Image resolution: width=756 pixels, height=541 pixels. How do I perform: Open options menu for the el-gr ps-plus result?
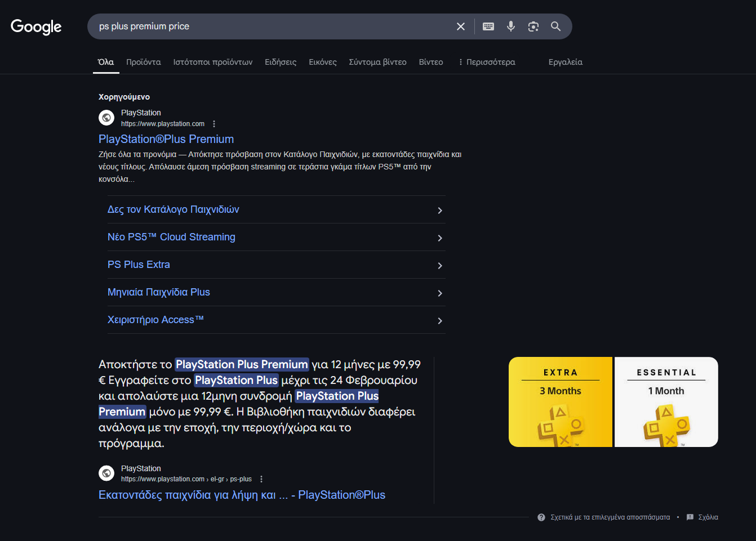point(261,479)
